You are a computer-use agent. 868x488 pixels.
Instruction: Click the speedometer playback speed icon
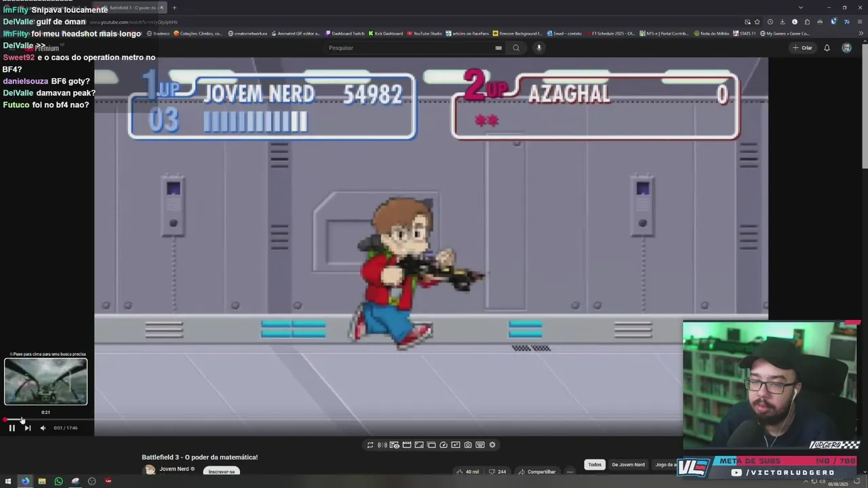click(x=443, y=445)
